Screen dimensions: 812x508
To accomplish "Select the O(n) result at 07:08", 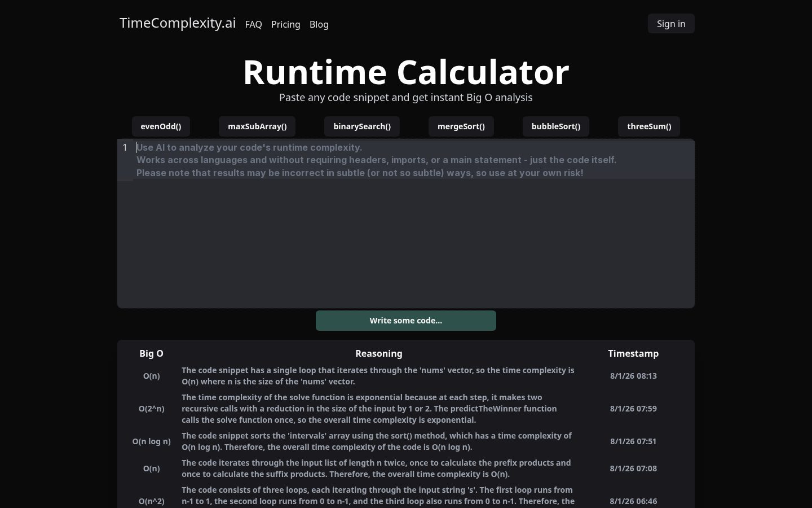I will 151,468.
